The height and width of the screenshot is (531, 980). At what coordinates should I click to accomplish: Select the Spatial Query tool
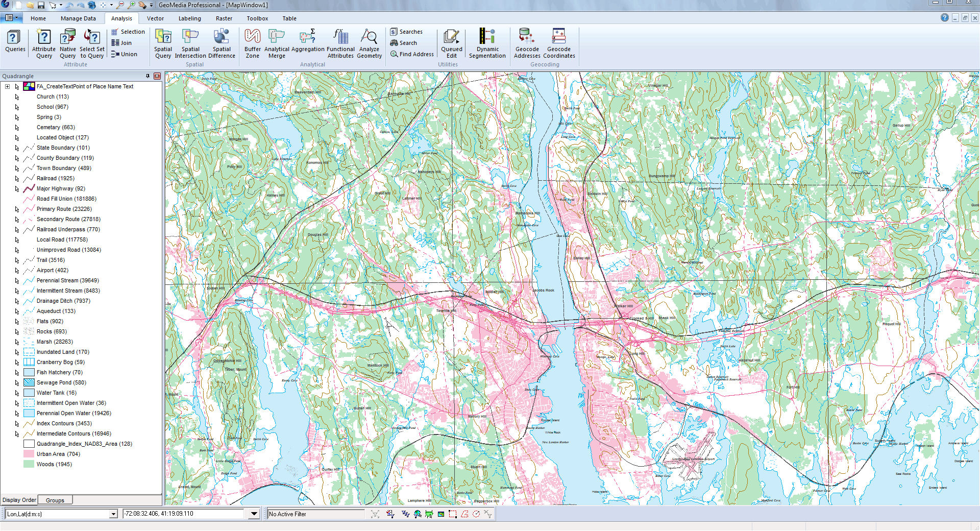(x=163, y=43)
